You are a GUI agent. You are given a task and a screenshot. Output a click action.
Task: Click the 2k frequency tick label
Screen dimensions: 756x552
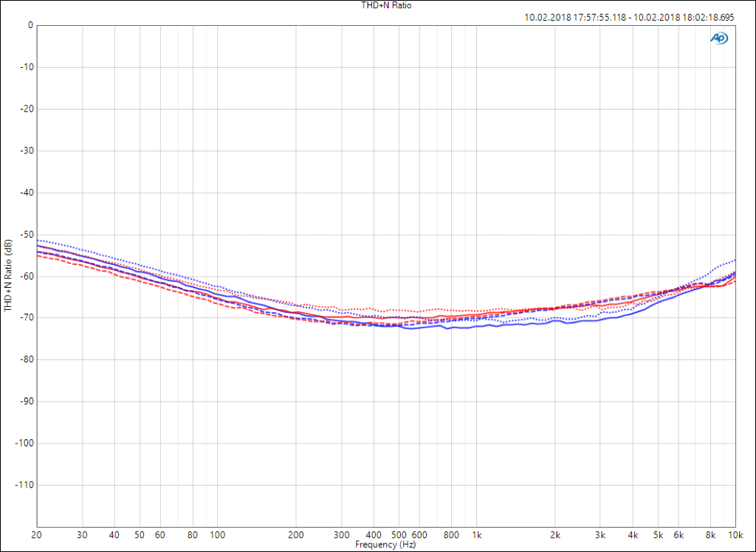[x=555, y=534]
